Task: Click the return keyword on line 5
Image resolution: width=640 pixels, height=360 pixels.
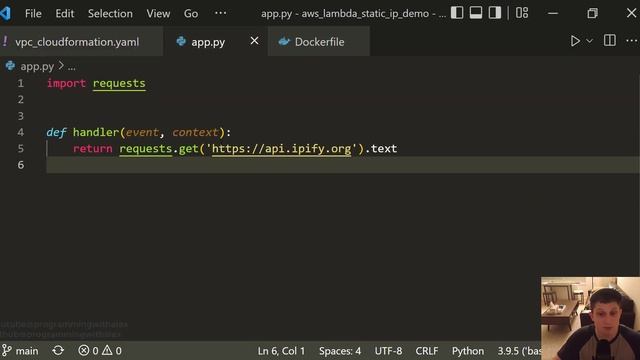Action: click(93, 149)
